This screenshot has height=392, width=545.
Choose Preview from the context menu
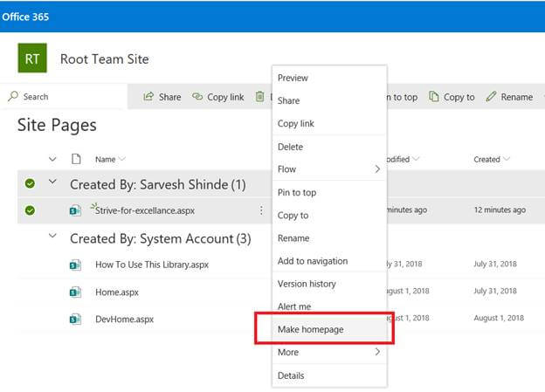(329, 78)
